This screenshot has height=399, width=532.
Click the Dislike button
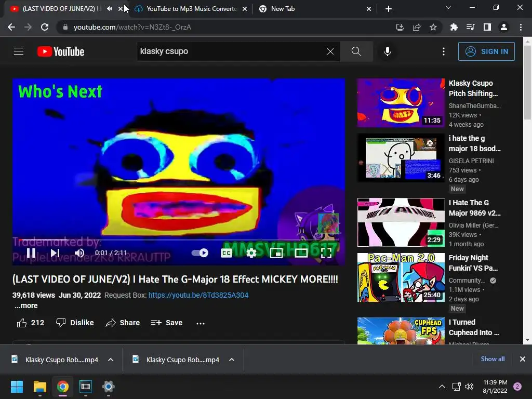75,323
